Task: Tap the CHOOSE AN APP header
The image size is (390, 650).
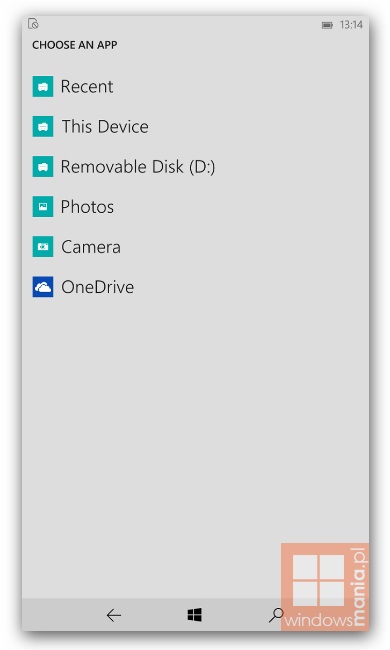Action: click(x=75, y=45)
